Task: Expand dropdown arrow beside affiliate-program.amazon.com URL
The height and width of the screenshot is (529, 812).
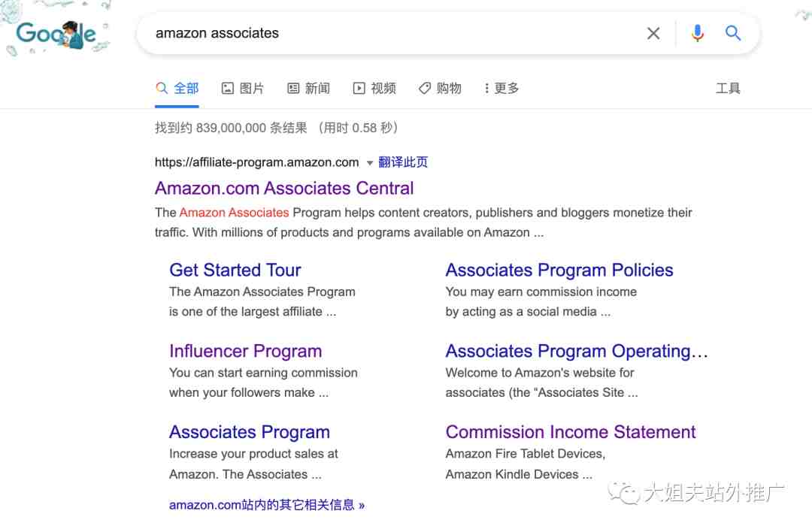Action: pos(370,163)
